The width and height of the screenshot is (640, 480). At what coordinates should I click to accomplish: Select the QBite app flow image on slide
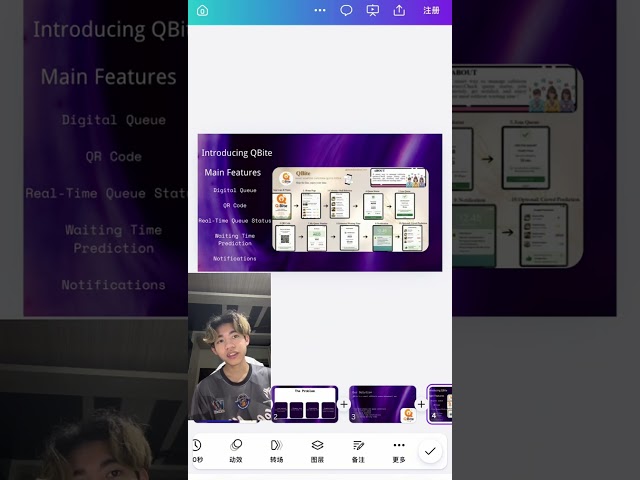[x=350, y=209]
